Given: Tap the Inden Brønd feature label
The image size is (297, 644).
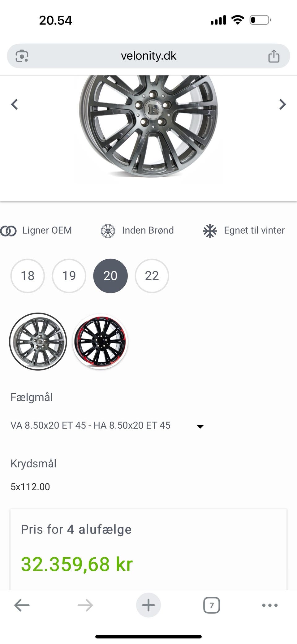Looking at the screenshot, I should click(x=148, y=230).
